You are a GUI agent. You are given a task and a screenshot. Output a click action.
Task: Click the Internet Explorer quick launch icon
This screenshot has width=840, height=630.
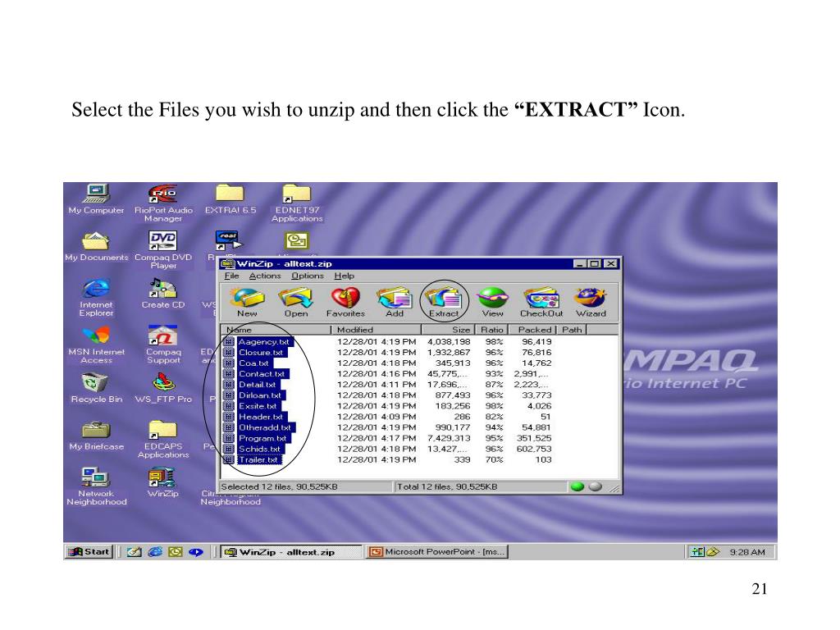pyautogui.click(x=155, y=552)
